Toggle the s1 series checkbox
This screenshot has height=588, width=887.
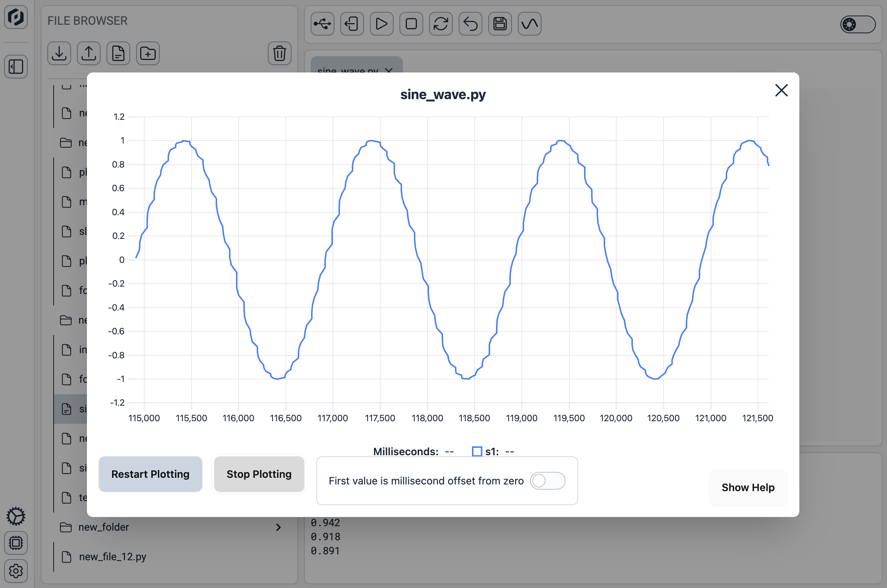pyautogui.click(x=477, y=452)
